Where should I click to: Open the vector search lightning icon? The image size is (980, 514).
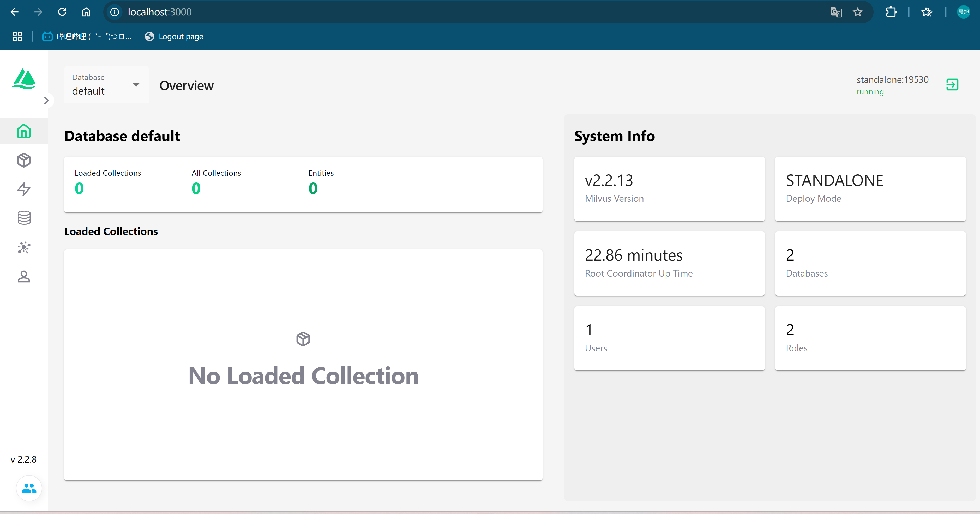(23, 189)
